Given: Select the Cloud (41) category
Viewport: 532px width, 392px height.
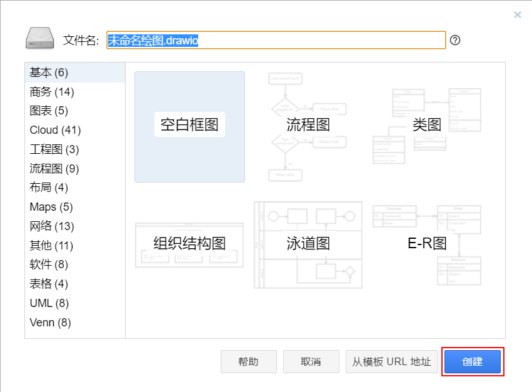Looking at the screenshot, I should click(74, 130).
